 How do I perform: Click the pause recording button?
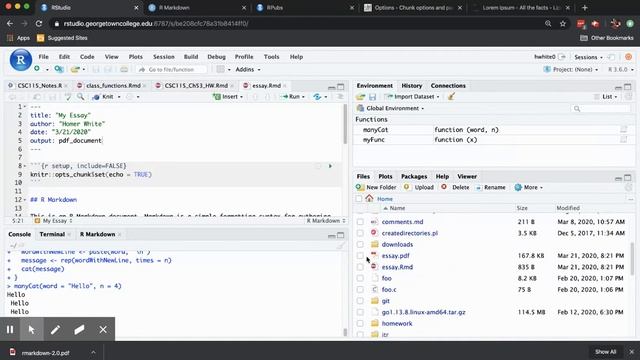pos(10,329)
